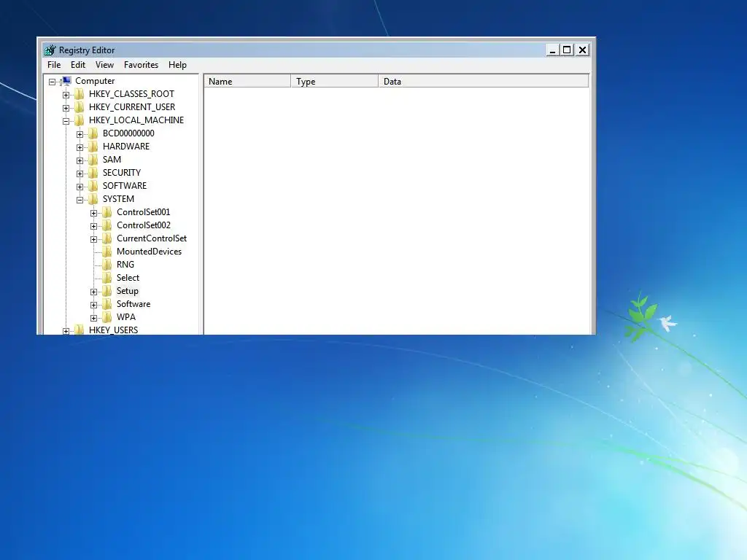The height and width of the screenshot is (560, 747).
Task: Expand the HKEY_CURRENT_USER node
Action: coord(66,108)
